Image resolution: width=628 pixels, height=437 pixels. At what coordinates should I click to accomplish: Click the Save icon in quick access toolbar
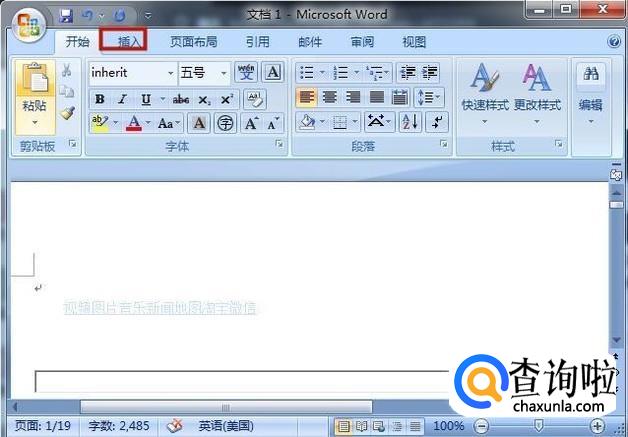pyautogui.click(x=66, y=16)
